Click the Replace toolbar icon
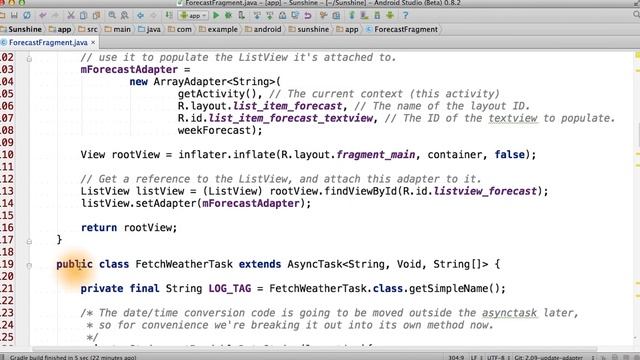The height and width of the screenshot is (360, 640). point(124,16)
